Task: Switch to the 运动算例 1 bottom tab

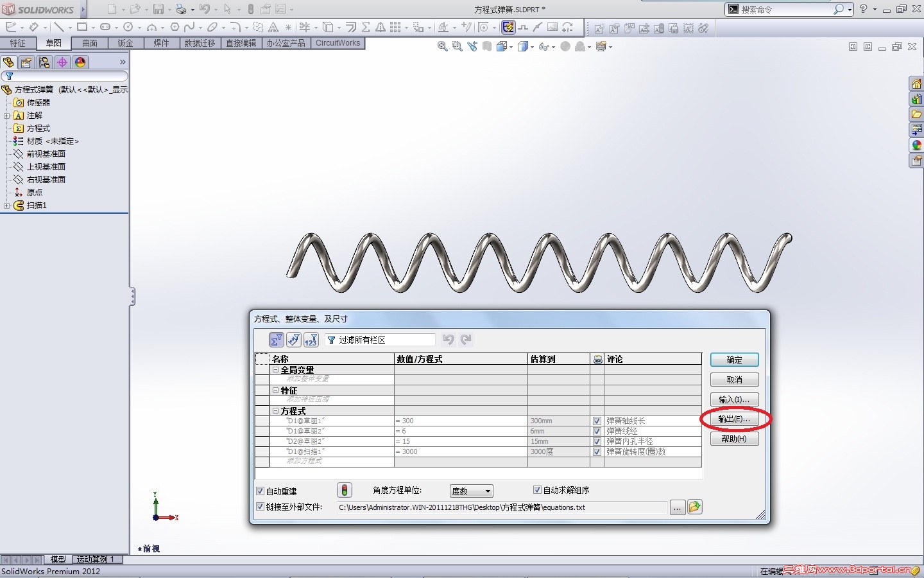Action: 96,559
